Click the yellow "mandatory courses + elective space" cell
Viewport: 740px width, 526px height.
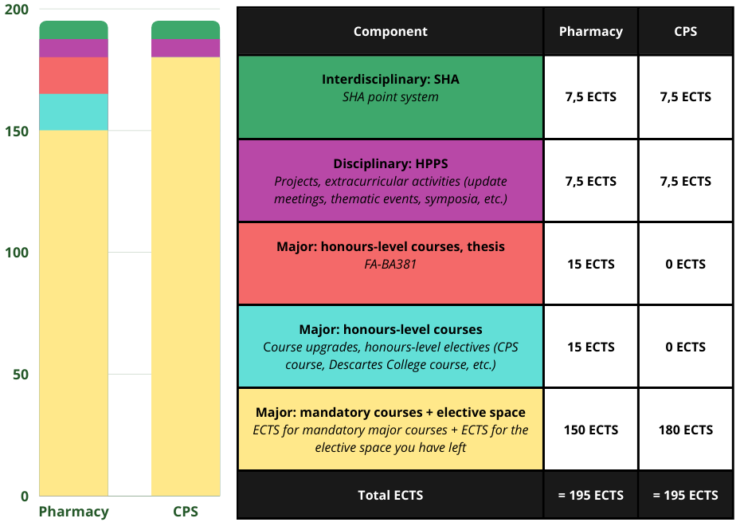[390, 430]
